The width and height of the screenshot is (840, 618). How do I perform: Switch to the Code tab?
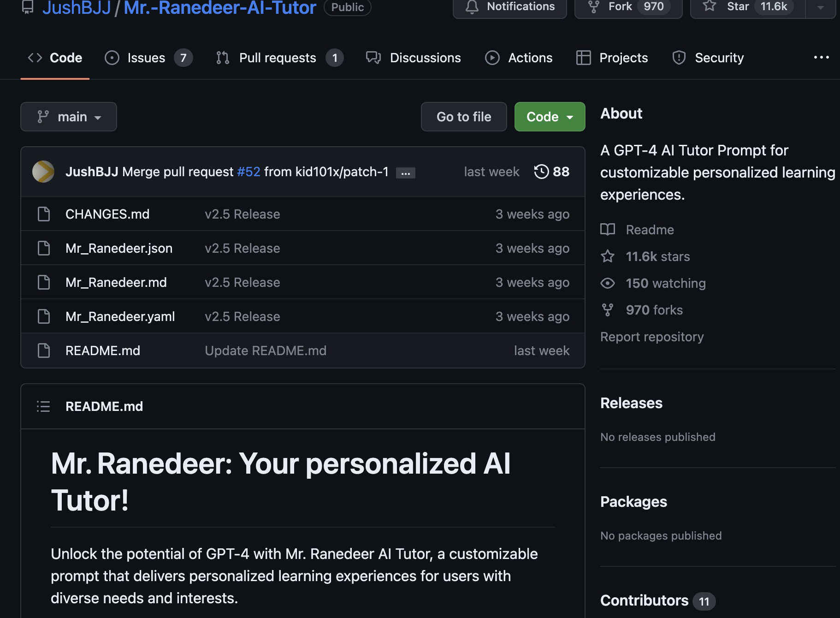pos(55,58)
